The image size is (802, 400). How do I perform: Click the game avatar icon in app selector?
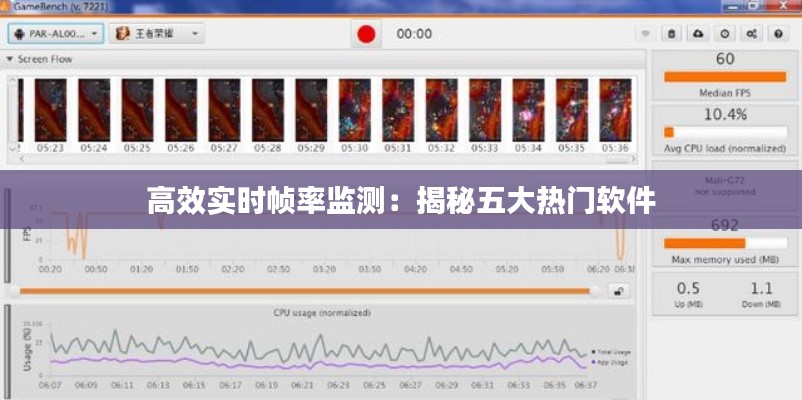coord(122,34)
